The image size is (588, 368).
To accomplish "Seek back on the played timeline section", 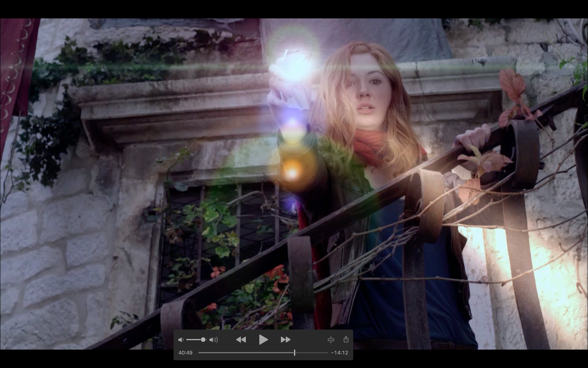I will (x=245, y=352).
